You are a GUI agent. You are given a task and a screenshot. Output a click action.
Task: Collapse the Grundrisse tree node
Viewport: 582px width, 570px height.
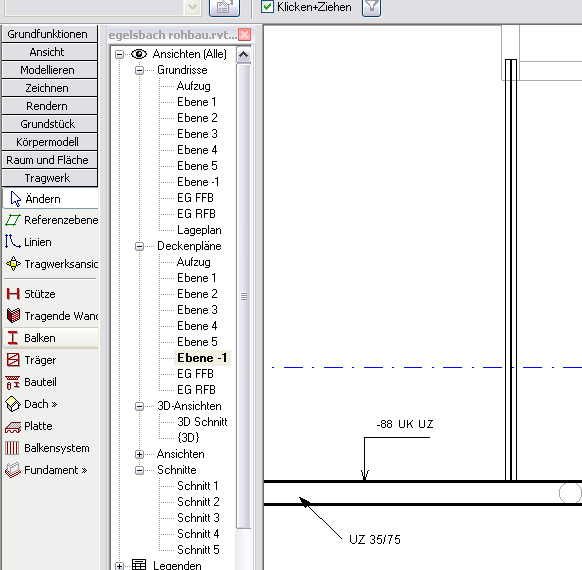[x=140, y=70]
